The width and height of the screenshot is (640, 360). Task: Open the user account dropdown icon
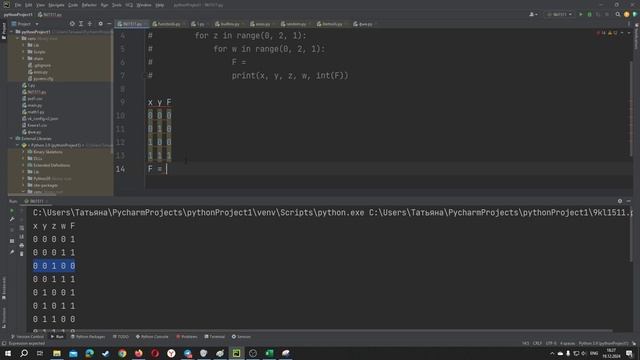(x=533, y=14)
